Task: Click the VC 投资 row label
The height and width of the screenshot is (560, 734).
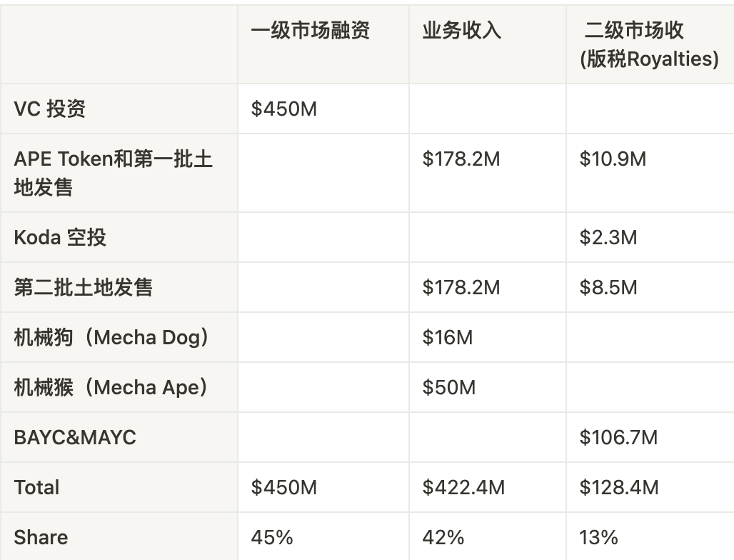Action: click(50, 109)
